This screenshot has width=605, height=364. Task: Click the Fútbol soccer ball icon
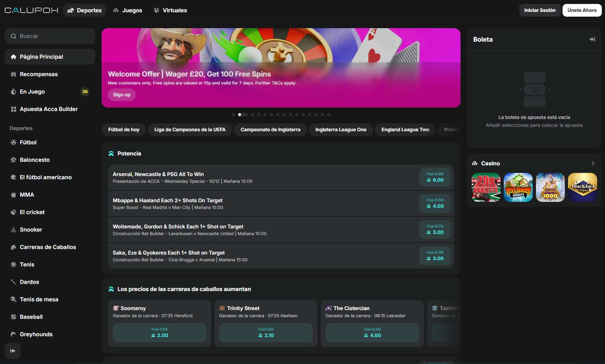(x=13, y=142)
